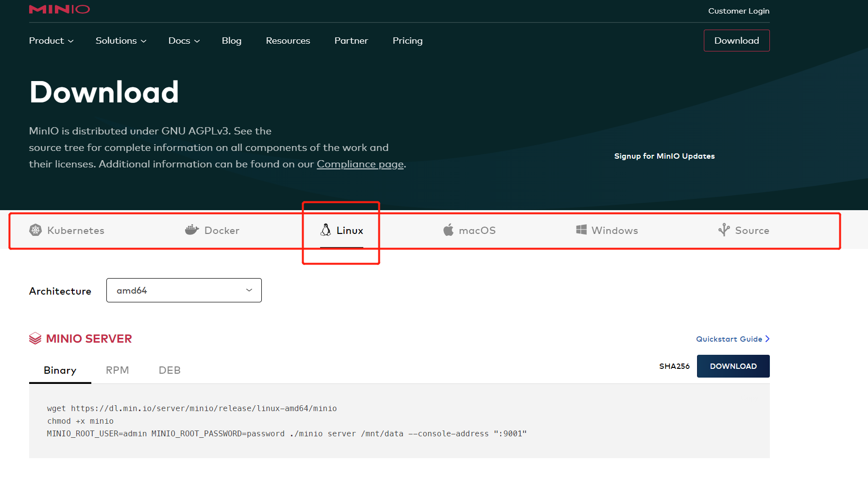Open the Compliance page link

(x=360, y=164)
